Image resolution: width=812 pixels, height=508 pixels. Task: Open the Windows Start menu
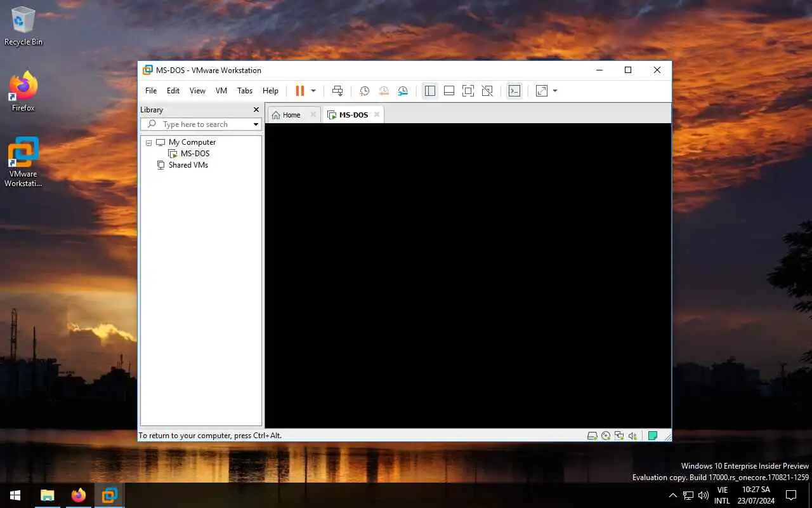point(15,495)
